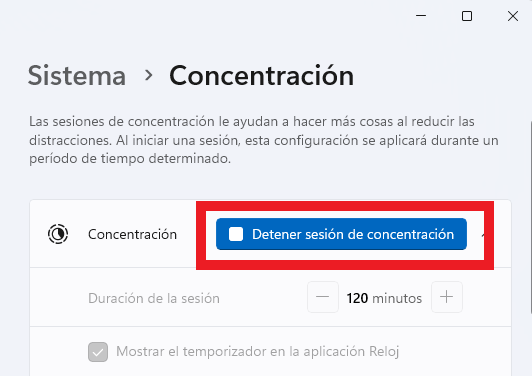Stop session via Detener sesión de concentración

341,234
